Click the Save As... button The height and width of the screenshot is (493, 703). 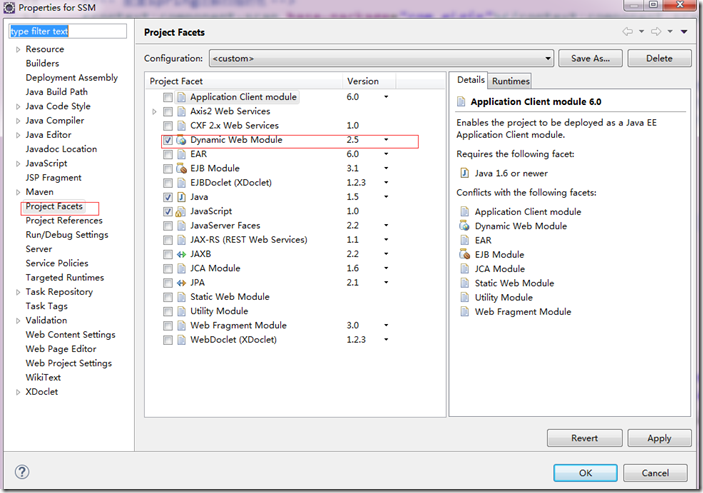(x=590, y=59)
